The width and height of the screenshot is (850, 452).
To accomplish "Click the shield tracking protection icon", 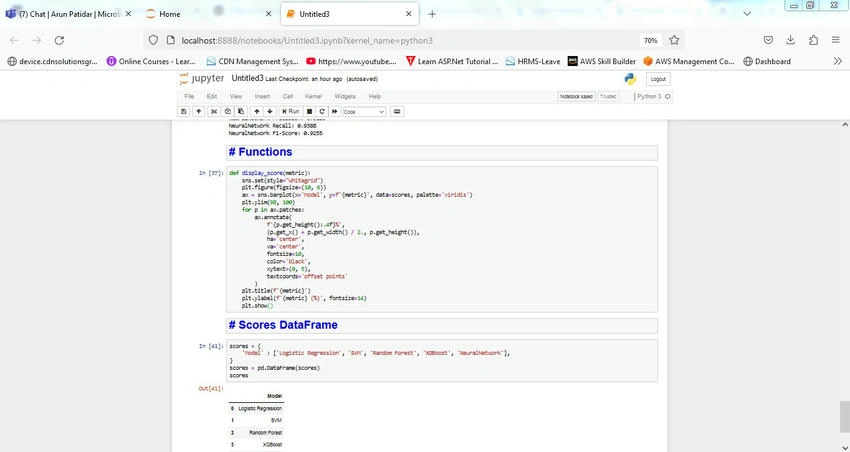I will [x=153, y=40].
